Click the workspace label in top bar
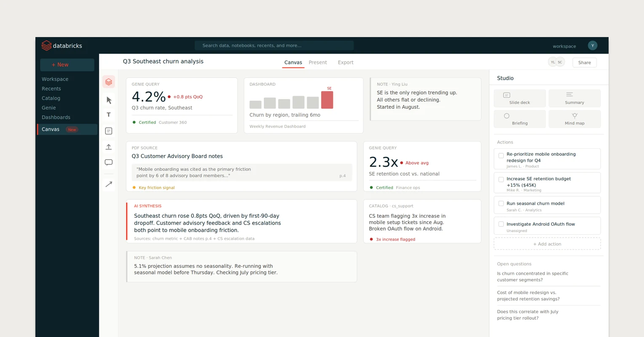Viewport: 644px width, 337px height. tap(564, 46)
